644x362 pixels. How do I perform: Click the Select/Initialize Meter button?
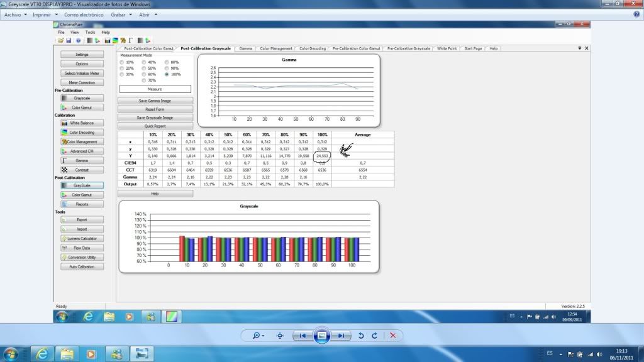(82, 74)
